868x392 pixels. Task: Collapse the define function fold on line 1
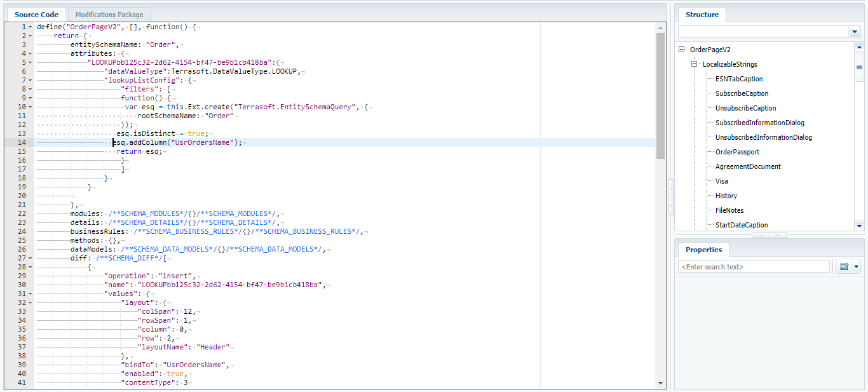pos(30,27)
